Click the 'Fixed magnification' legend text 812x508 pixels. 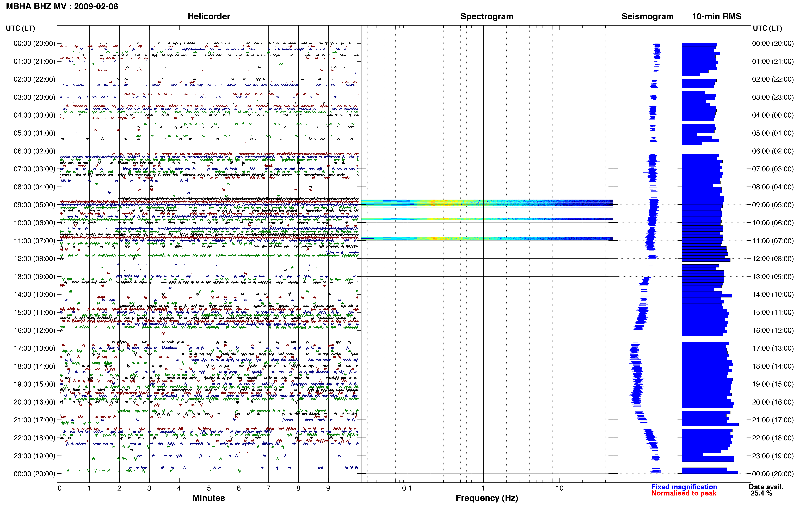coord(684,487)
